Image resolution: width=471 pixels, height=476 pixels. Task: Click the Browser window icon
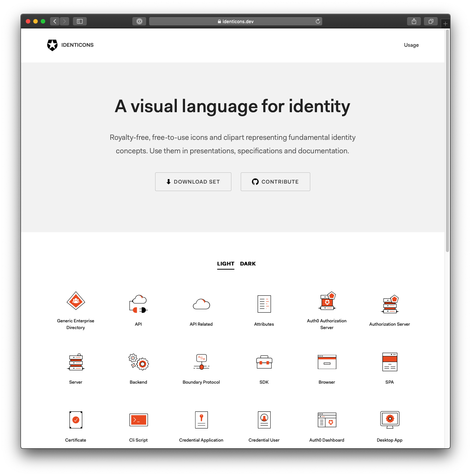click(327, 362)
